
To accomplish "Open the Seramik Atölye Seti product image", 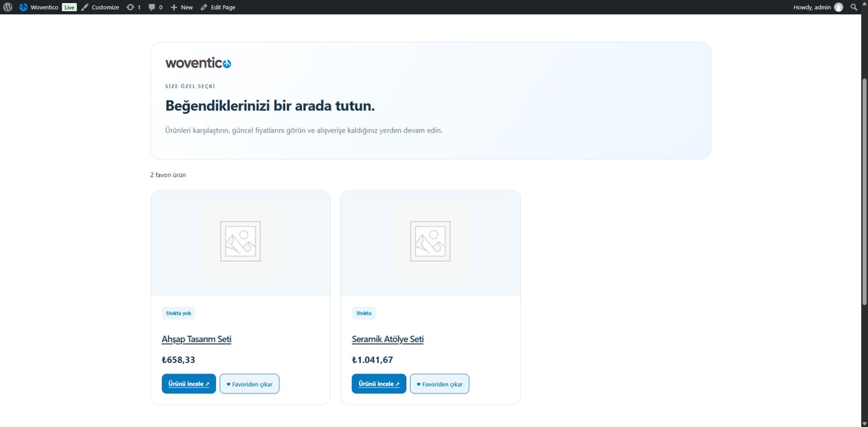I will coord(430,242).
